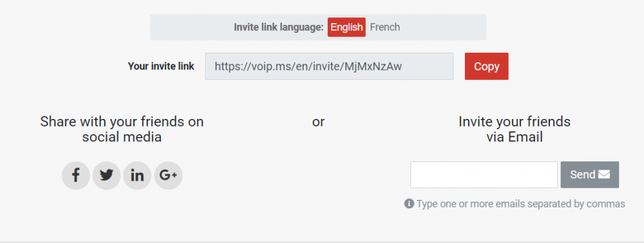
Task: Click "Invite your friends via Email" heading
Action: tap(515, 129)
